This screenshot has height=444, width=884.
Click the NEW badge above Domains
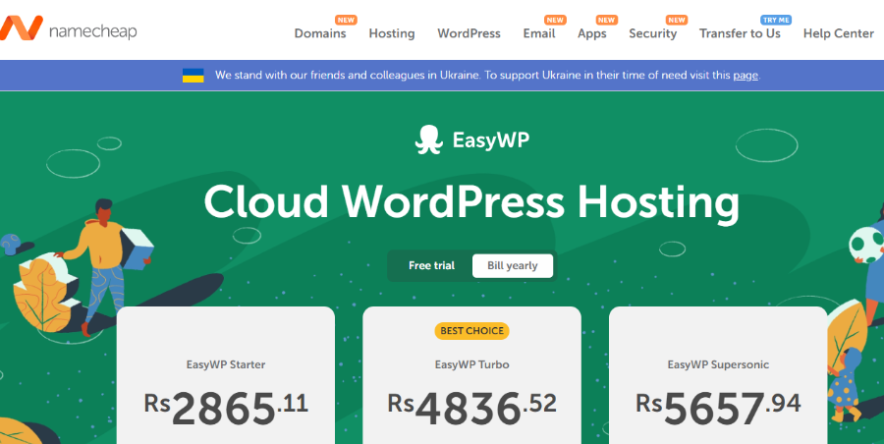(346, 20)
